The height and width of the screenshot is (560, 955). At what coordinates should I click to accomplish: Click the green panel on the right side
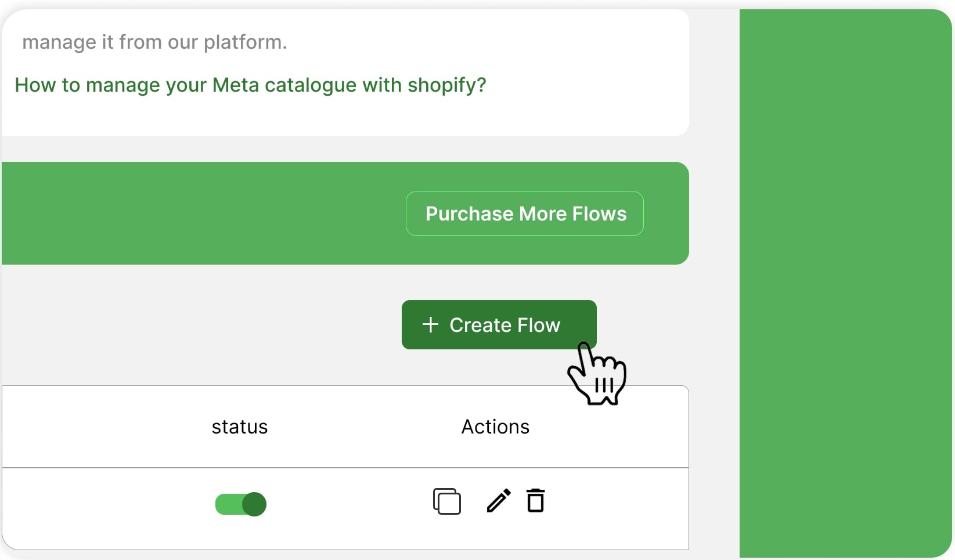pos(845,279)
